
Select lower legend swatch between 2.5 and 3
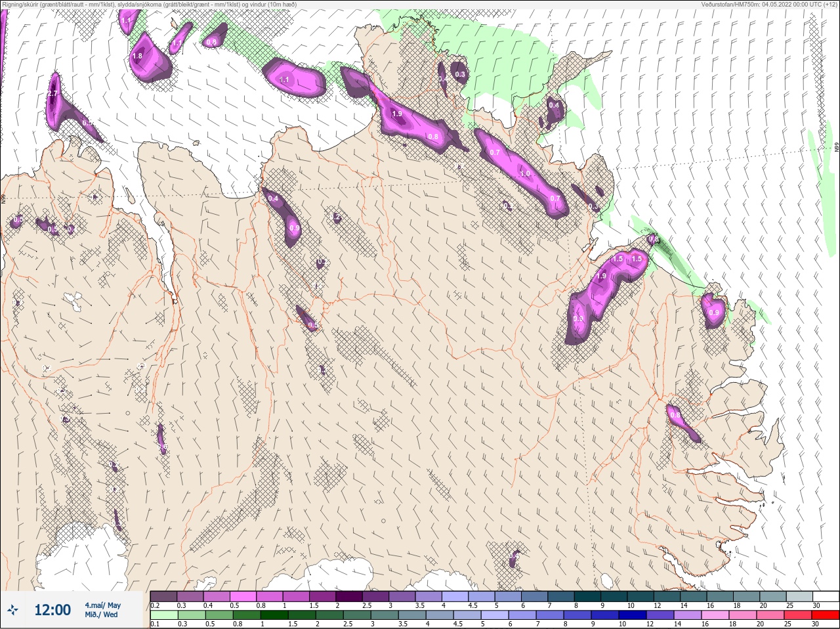point(358,615)
